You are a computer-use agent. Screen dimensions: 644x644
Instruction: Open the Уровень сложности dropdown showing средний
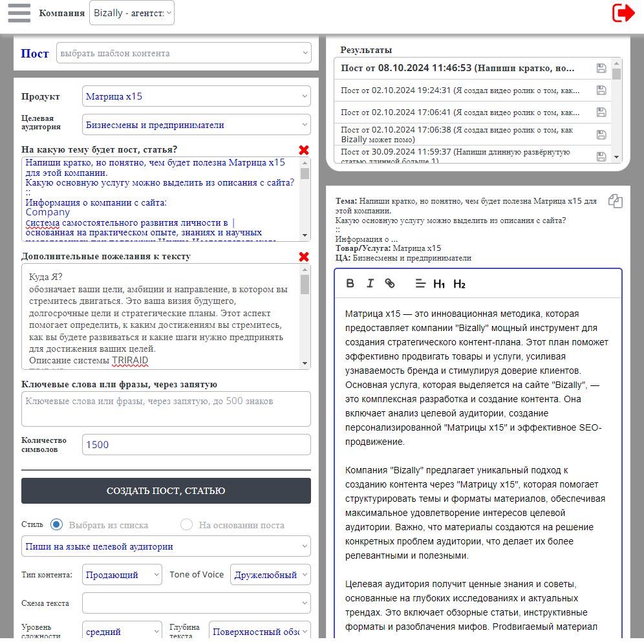pyautogui.click(x=122, y=631)
